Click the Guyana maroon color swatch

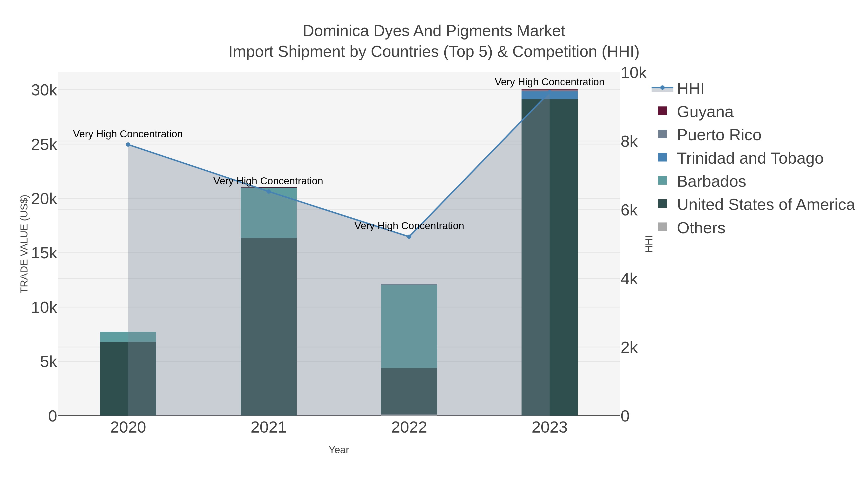click(x=663, y=111)
